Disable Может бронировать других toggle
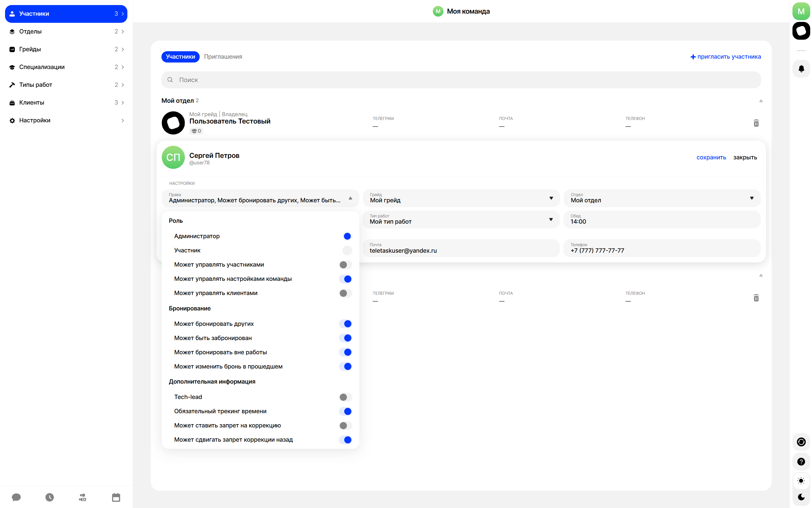 345,324
